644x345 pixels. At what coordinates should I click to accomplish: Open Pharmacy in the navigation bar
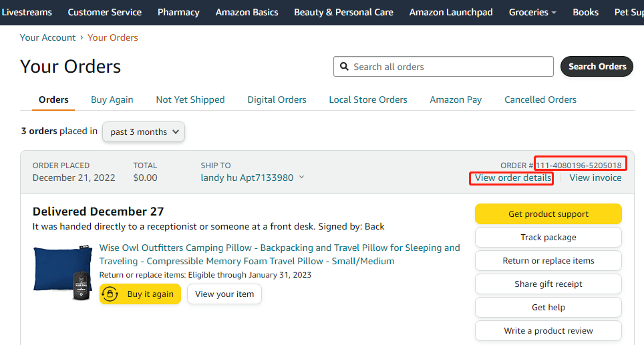(178, 12)
